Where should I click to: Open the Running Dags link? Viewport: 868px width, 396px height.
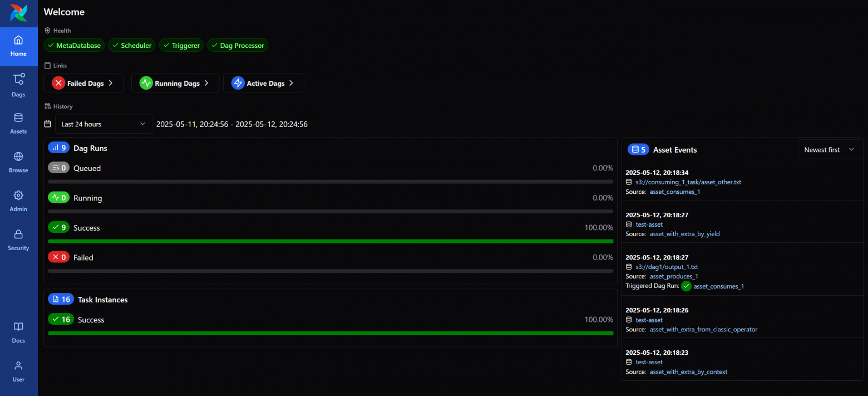[175, 83]
